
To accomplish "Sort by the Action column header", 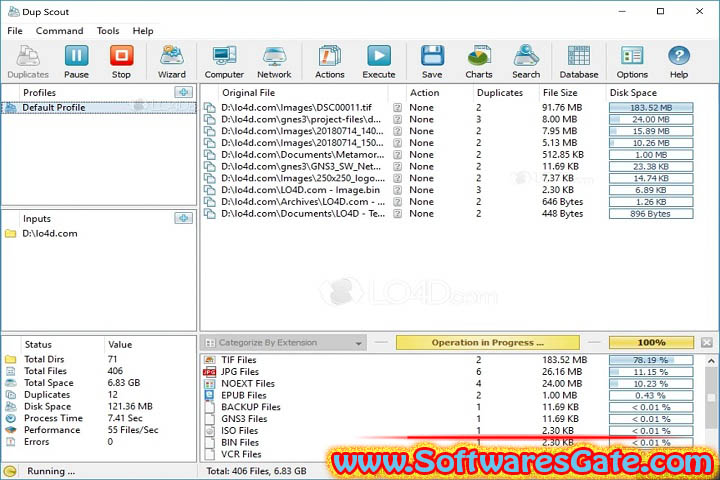I will [425, 92].
